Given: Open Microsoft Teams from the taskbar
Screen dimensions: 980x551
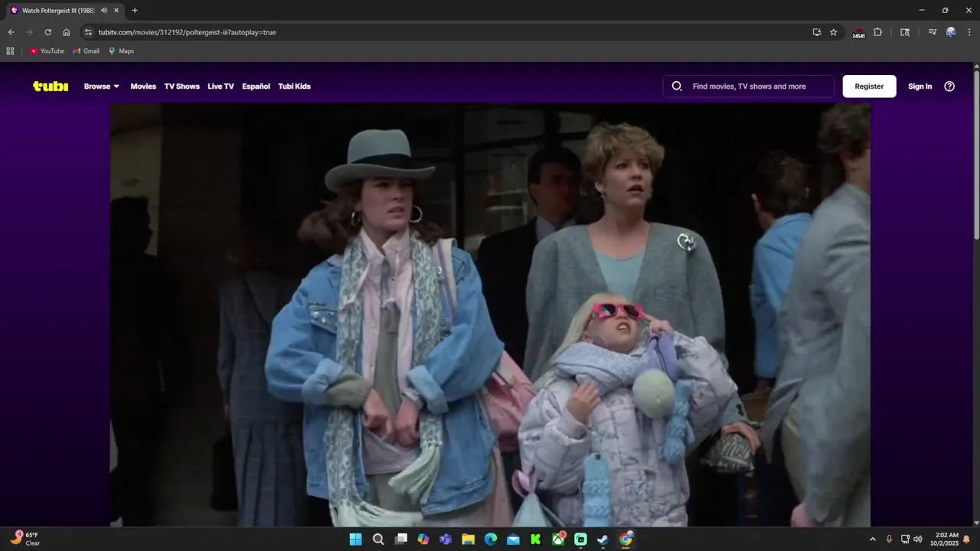Looking at the screenshot, I should point(446,539).
